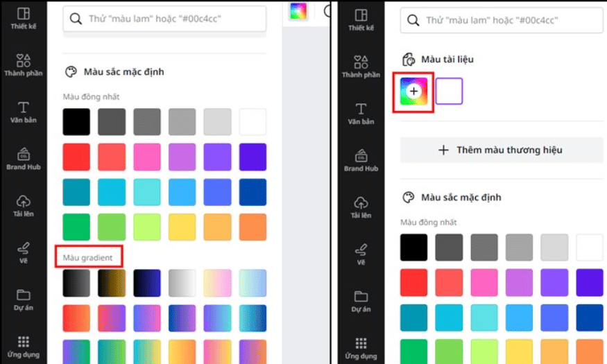Select Văn bản tool in the Màu gradient screenshot
Viewport: 607px width, 364px height.
click(23, 112)
